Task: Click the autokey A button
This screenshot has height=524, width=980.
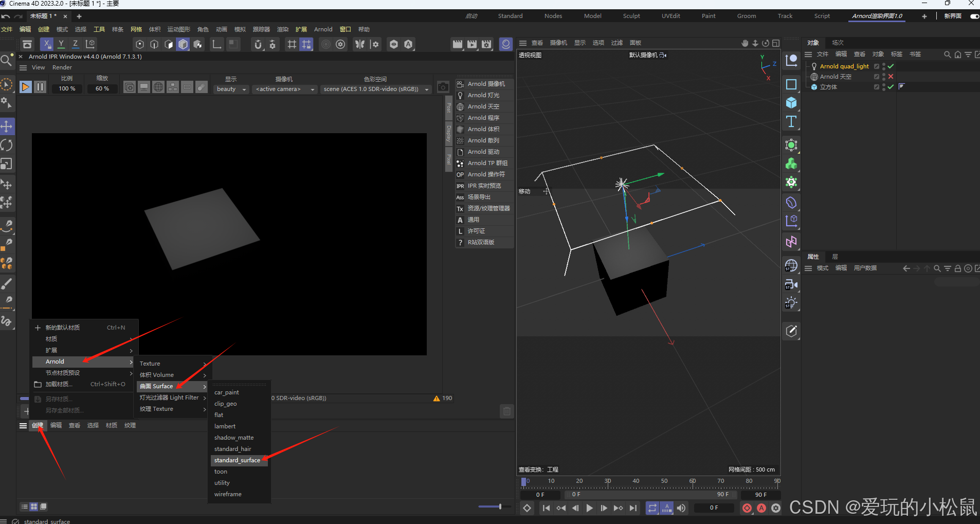Action: click(761, 508)
